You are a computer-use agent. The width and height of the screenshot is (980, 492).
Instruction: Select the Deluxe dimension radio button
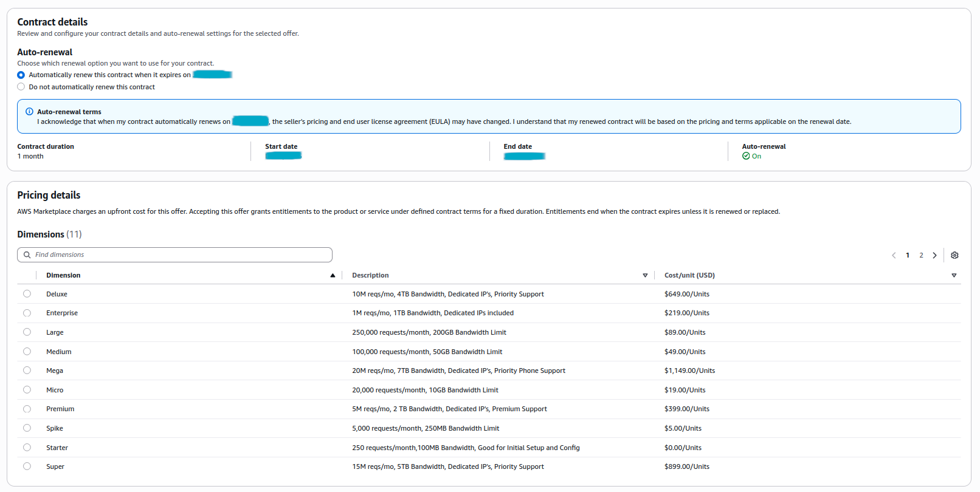27,294
